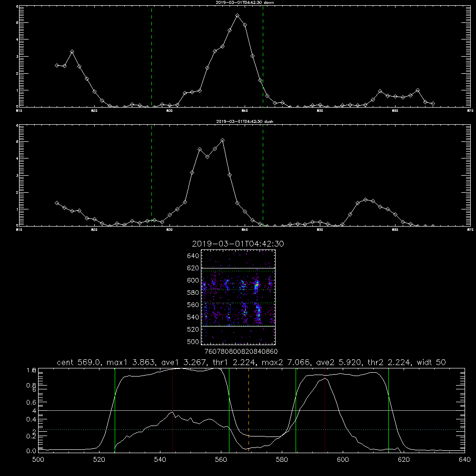Click the "540" x-axis label of bottom plot

tap(160, 460)
